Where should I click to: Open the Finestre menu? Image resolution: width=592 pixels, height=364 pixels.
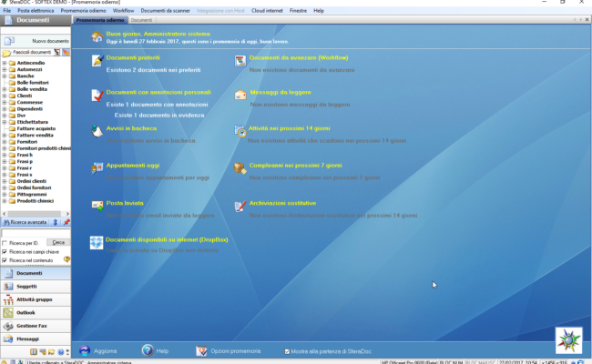[x=298, y=11]
